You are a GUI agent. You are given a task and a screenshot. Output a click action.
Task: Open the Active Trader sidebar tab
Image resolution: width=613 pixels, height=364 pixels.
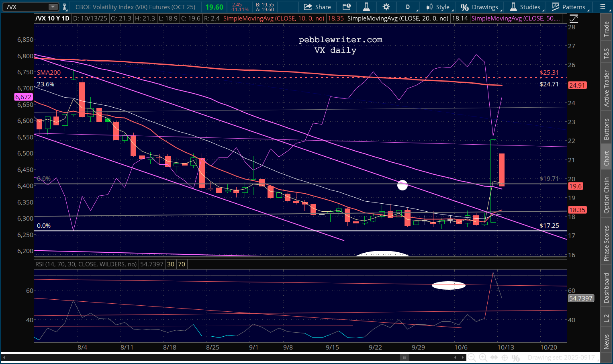click(607, 89)
